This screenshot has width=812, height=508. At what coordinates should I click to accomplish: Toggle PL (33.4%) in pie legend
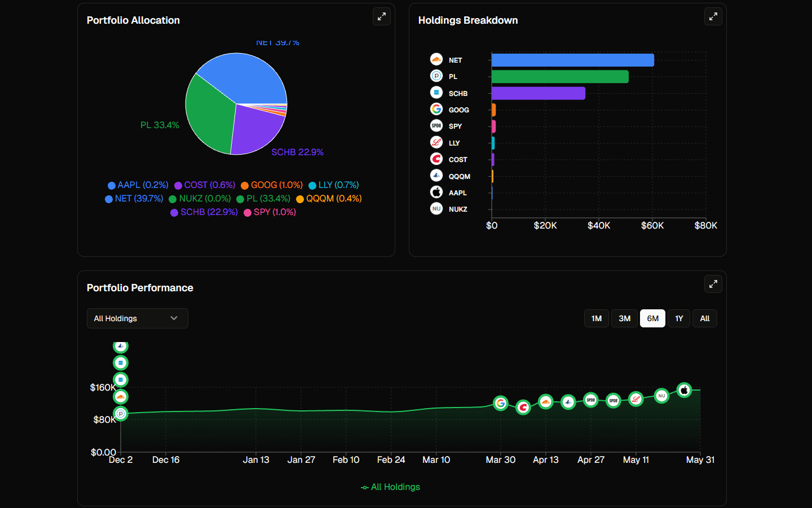coord(263,199)
